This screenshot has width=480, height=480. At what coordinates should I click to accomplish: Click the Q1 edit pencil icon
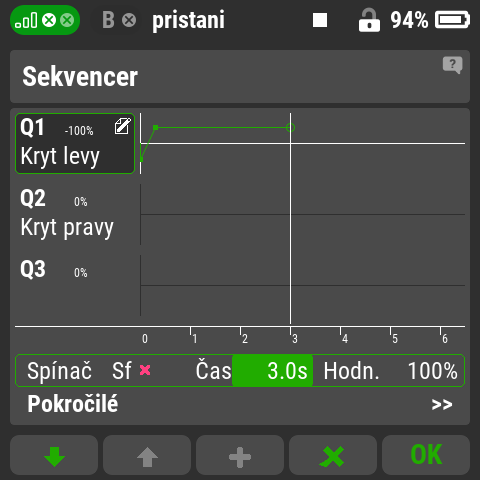tap(122, 126)
